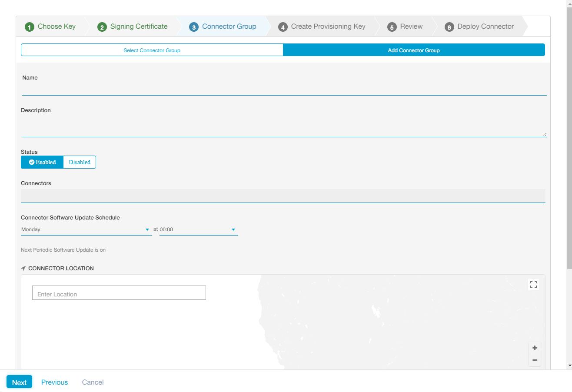Click inside the Name input field

tap(283, 90)
